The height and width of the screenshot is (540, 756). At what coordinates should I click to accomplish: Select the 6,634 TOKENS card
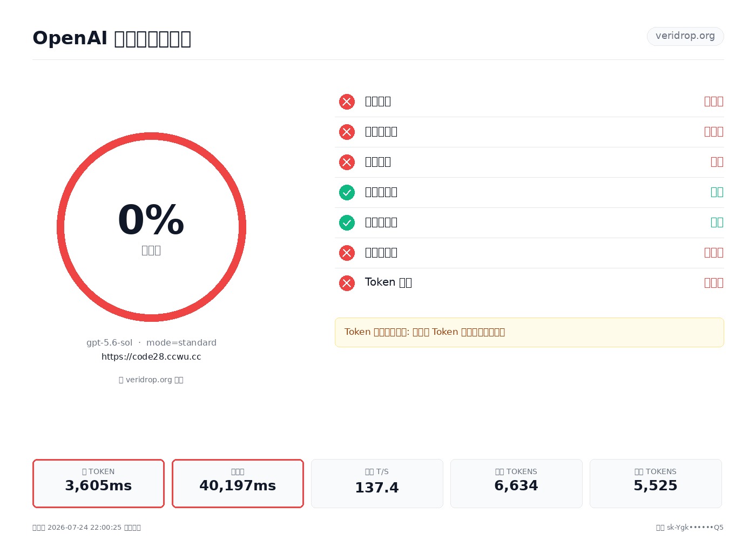[516, 483]
